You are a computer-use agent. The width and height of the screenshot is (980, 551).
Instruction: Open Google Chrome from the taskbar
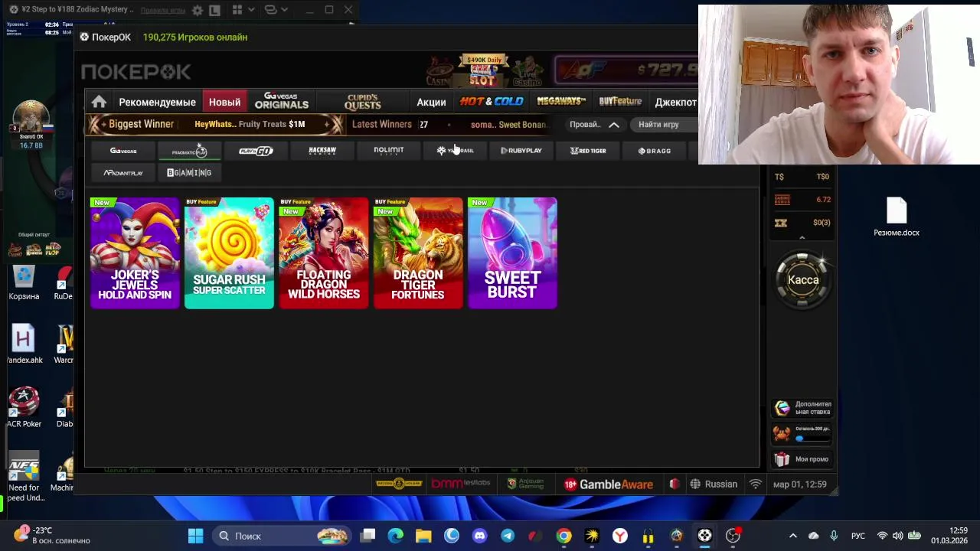pos(563,536)
